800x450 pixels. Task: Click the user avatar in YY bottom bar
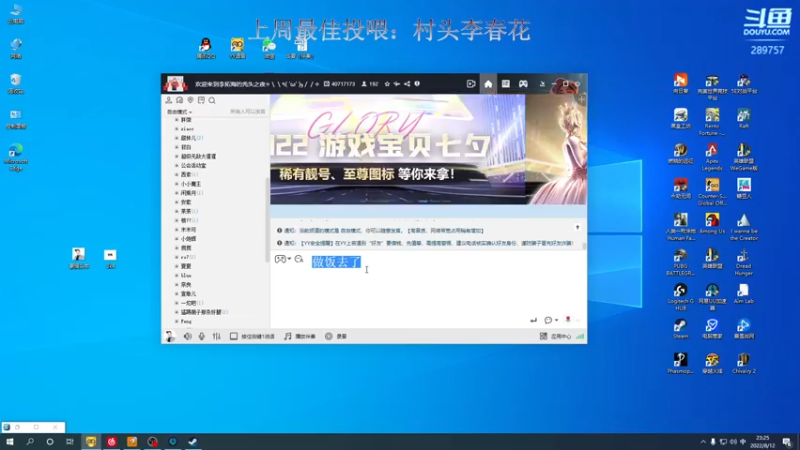[170, 336]
